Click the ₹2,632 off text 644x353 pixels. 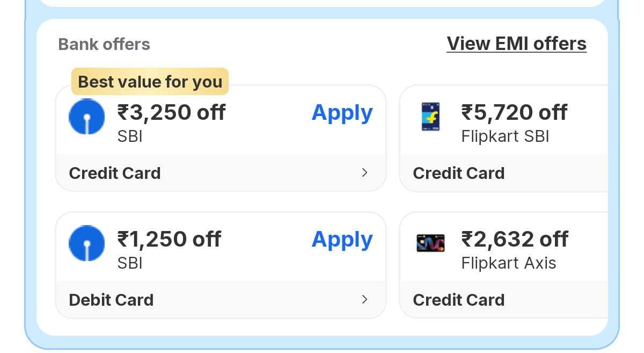pos(514,239)
